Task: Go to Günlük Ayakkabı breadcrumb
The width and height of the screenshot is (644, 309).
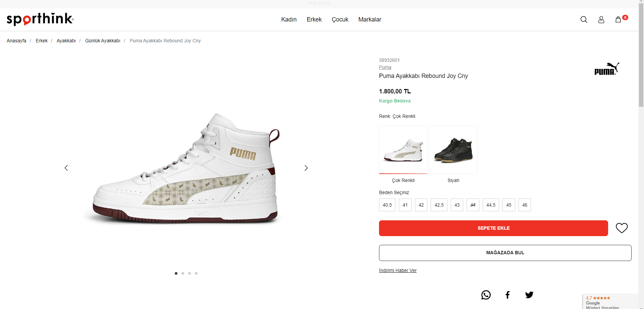Action: click(x=103, y=41)
